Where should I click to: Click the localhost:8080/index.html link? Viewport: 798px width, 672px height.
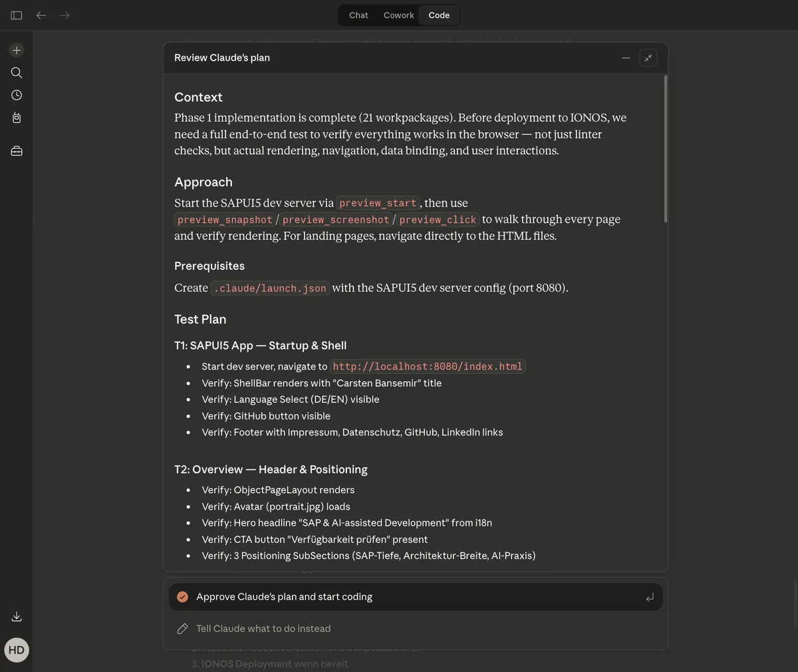[x=428, y=367]
